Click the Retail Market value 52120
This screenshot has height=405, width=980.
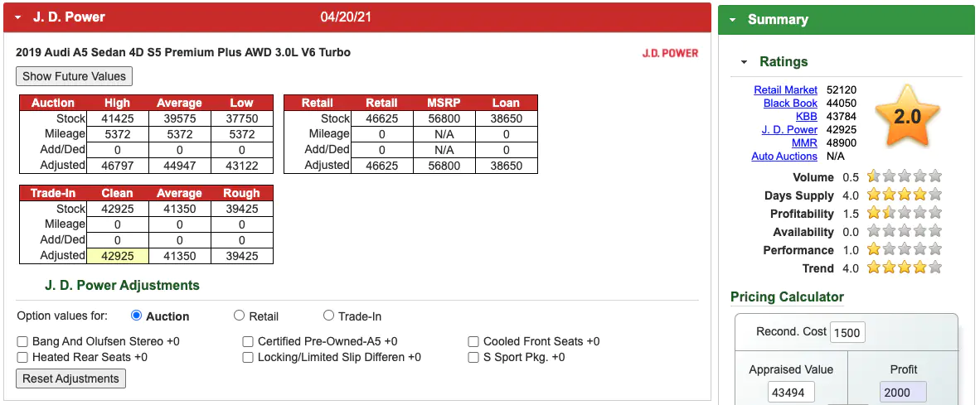point(842,89)
